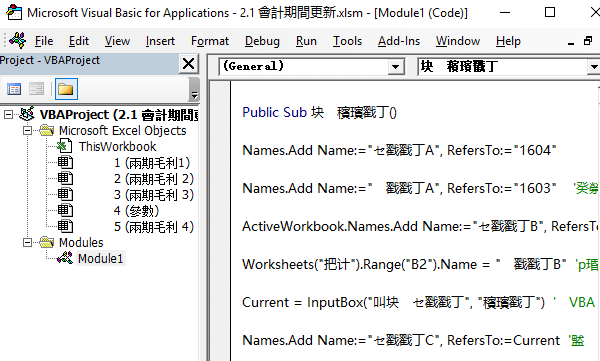Image resolution: width=600 pixels, height=361 pixels.
Task: Click the RefersTo:="1603" code line
Action: pos(399,188)
